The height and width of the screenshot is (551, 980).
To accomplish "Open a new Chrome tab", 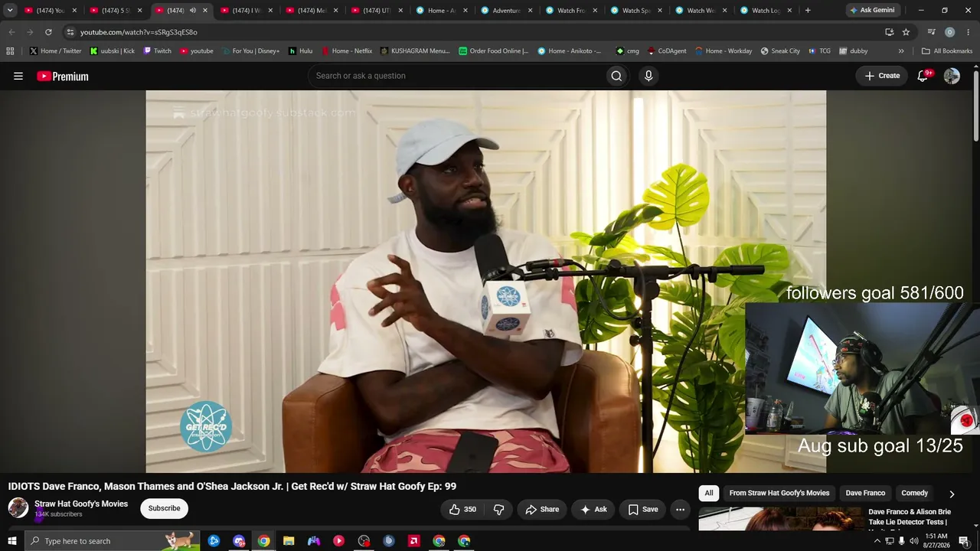I will tap(808, 11).
